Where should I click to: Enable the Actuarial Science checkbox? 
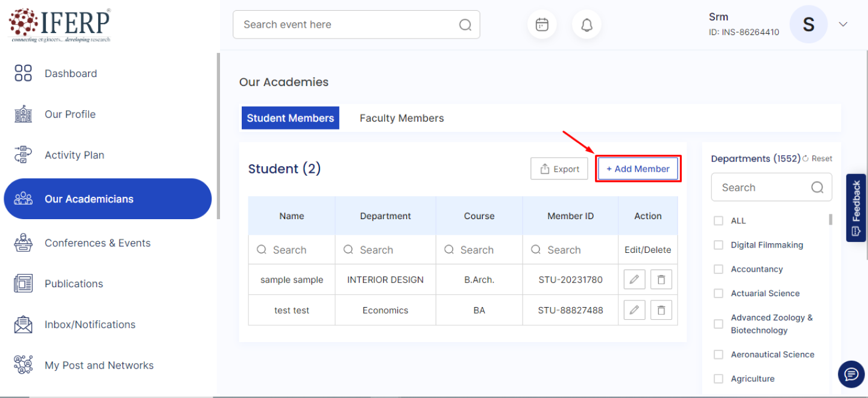[x=719, y=293]
